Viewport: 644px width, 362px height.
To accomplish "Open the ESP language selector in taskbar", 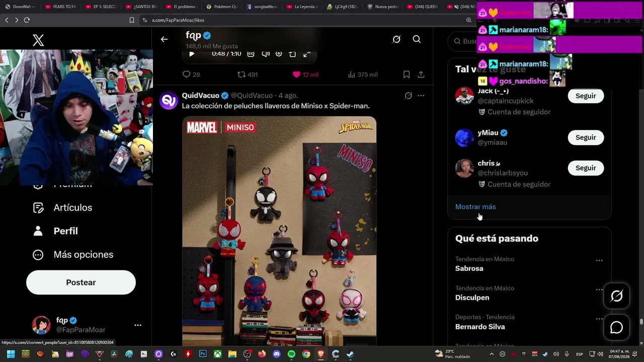I will pos(579,354).
